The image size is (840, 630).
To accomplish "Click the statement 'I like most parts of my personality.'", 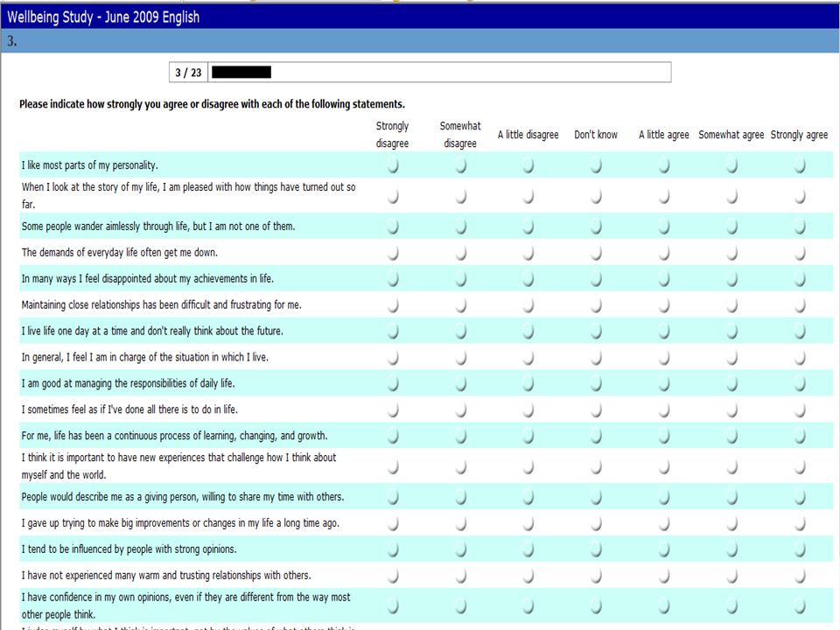I will [x=89, y=165].
